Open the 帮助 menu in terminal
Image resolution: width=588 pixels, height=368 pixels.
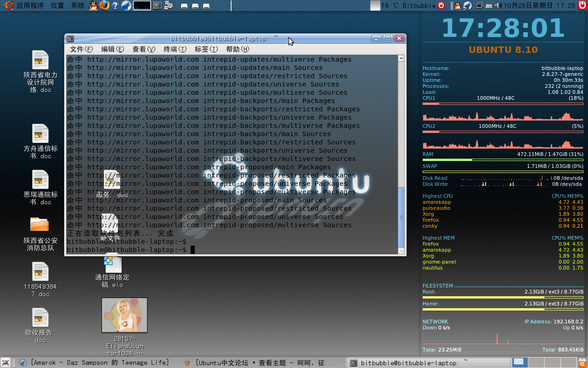pyautogui.click(x=237, y=49)
